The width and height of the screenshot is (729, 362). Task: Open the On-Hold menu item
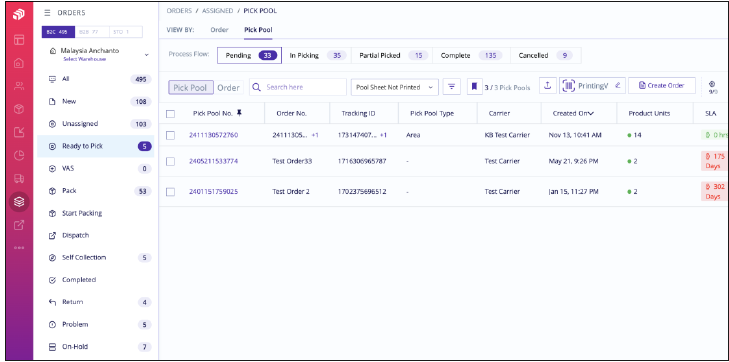click(95, 347)
